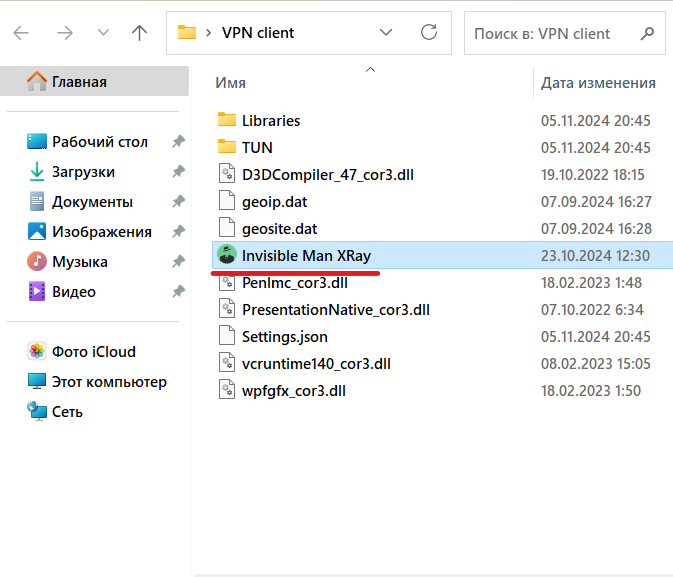Click the VPN client breadcrumb
Viewport: 673px width, 577px height.
tap(258, 33)
